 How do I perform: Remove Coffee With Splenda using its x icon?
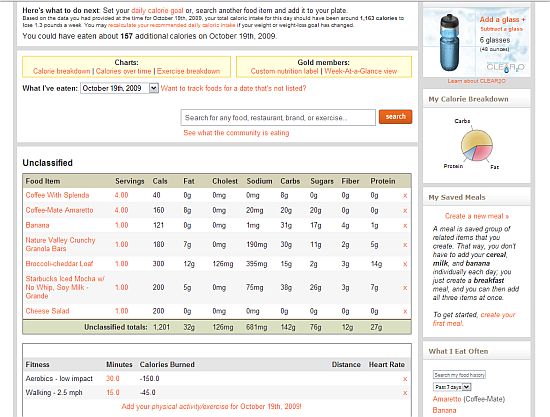pyautogui.click(x=405, y=196)
